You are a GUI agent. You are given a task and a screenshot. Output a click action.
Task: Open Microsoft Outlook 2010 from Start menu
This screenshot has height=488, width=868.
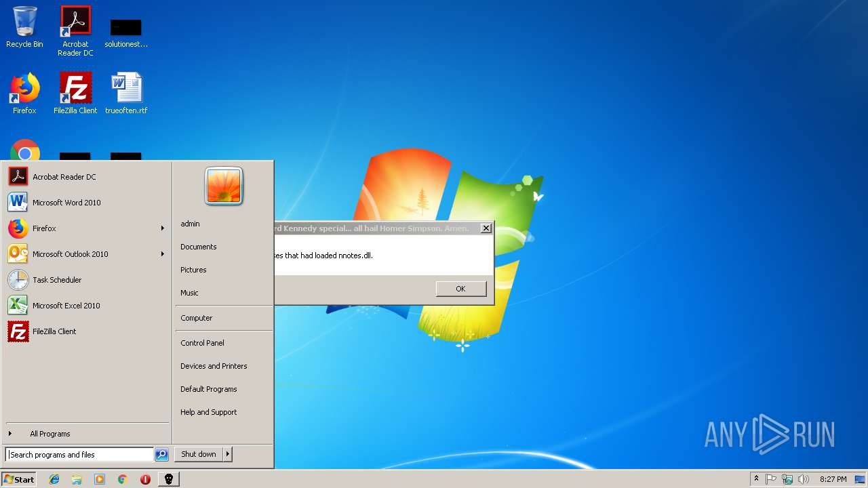pos(81,254)
